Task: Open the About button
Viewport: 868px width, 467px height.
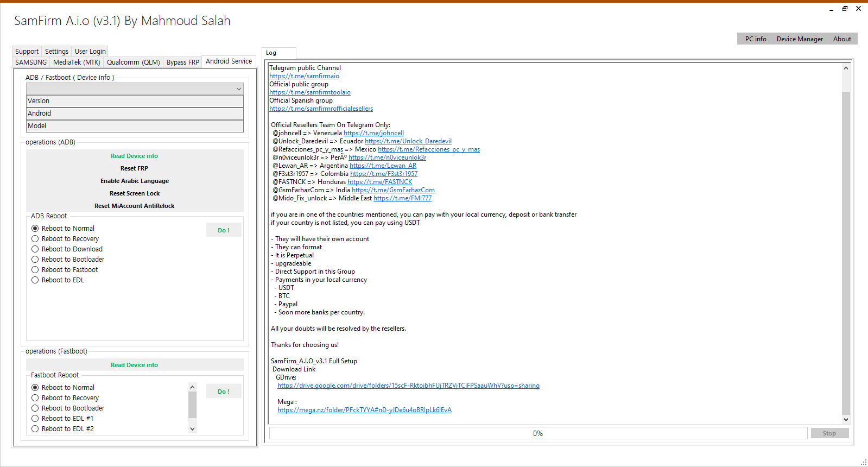Action: (842, 39)
